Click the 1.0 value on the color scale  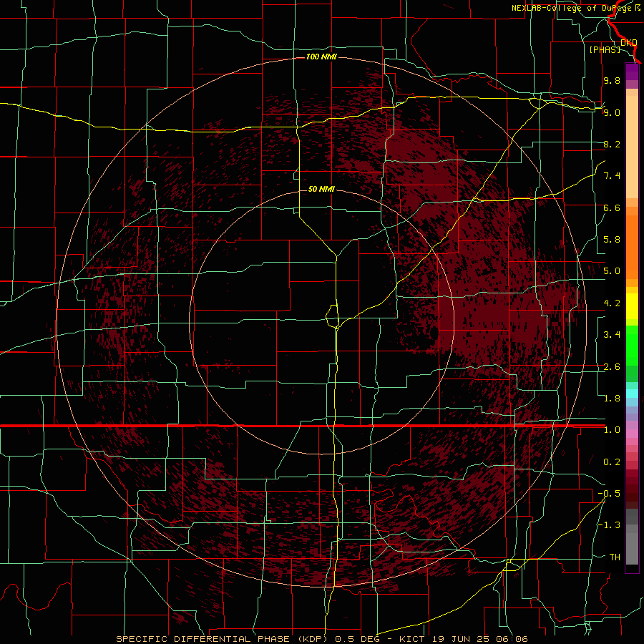612,430
